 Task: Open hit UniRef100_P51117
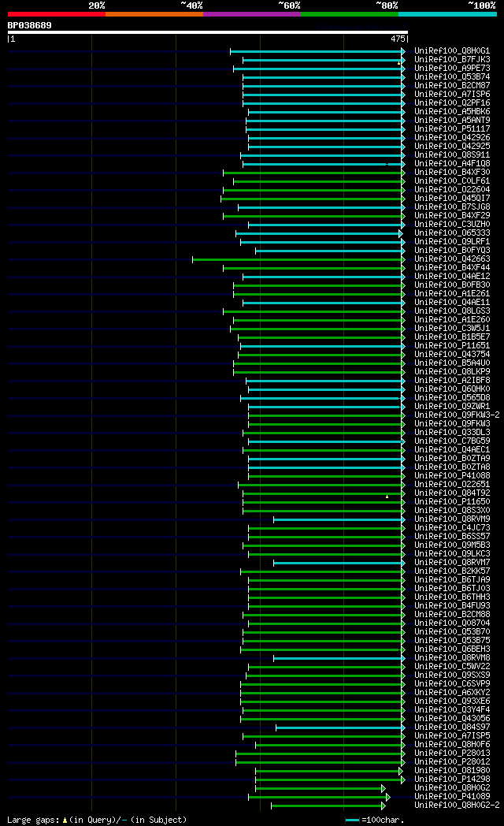tap(452, 129)
